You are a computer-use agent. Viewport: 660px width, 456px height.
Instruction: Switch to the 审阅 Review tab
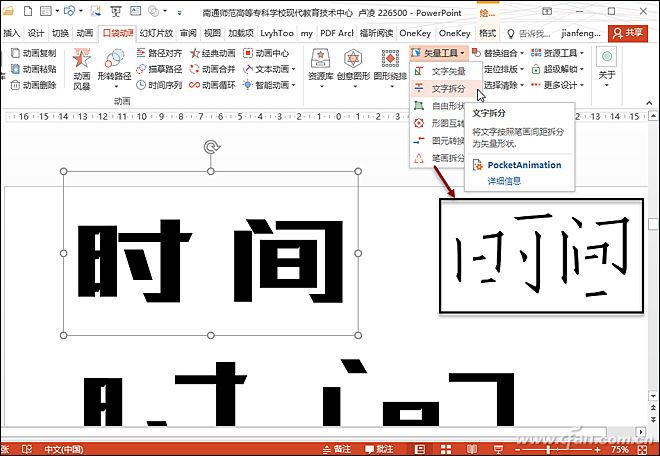pos(188,33)
